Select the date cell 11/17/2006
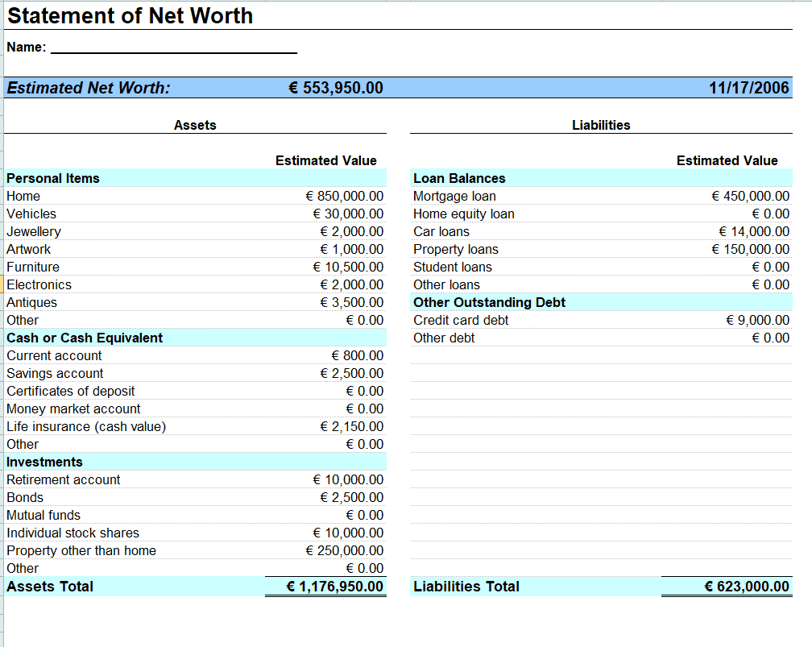The image size is (812, 647). pyautogui.click(x=749, y=88)
